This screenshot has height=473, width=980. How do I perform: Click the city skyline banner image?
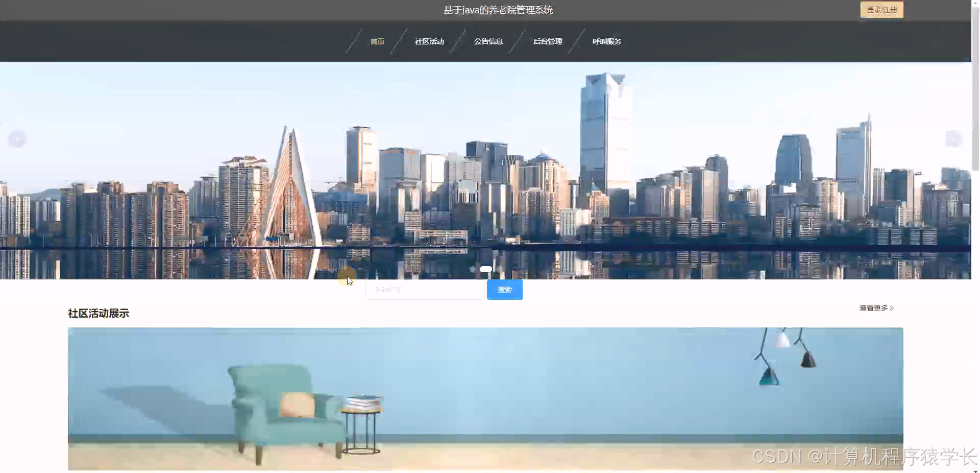click(485, 171)
